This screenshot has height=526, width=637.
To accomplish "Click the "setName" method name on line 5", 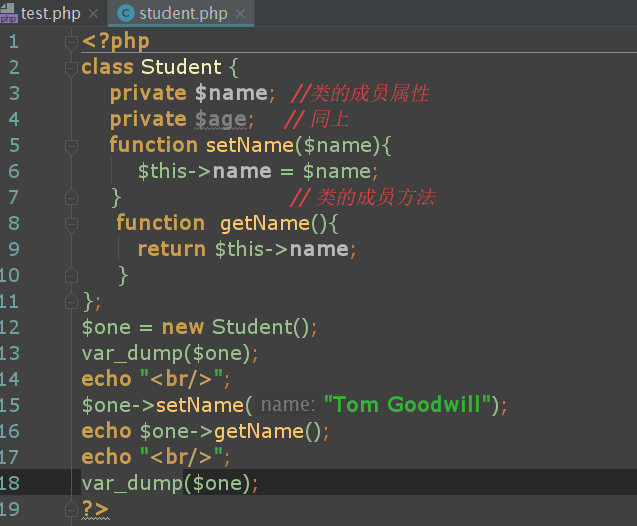I will point(250,145).
